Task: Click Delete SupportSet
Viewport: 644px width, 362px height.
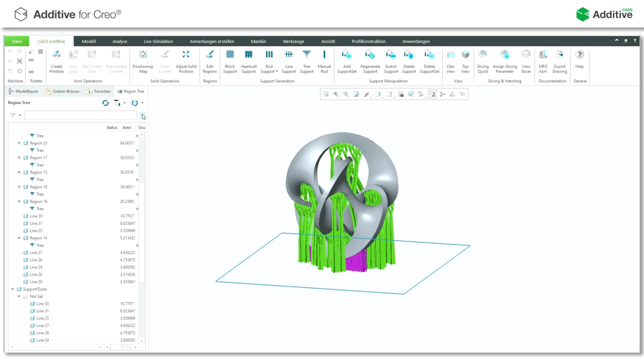Action: click(429, 61)
